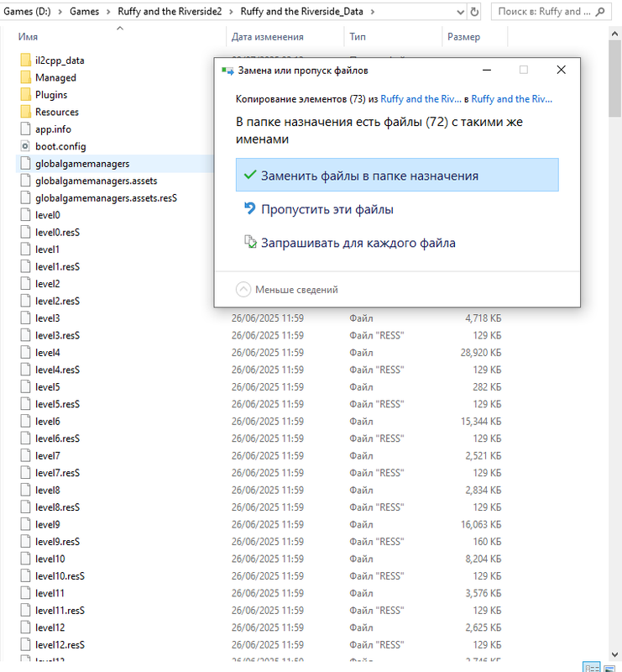Replace the files in the destination folder

pyautogui.click(x=397, y=175)
